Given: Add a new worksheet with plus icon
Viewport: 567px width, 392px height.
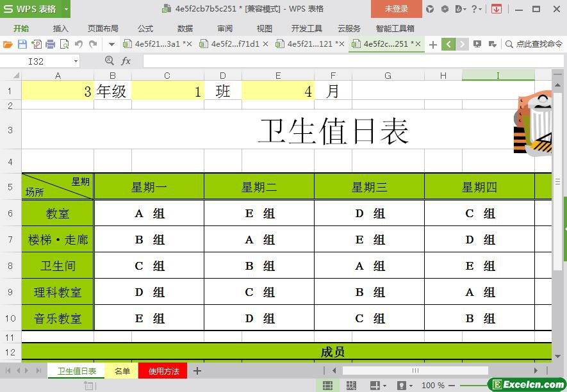Looking at the screenshot, I should (x=197, y=371).
